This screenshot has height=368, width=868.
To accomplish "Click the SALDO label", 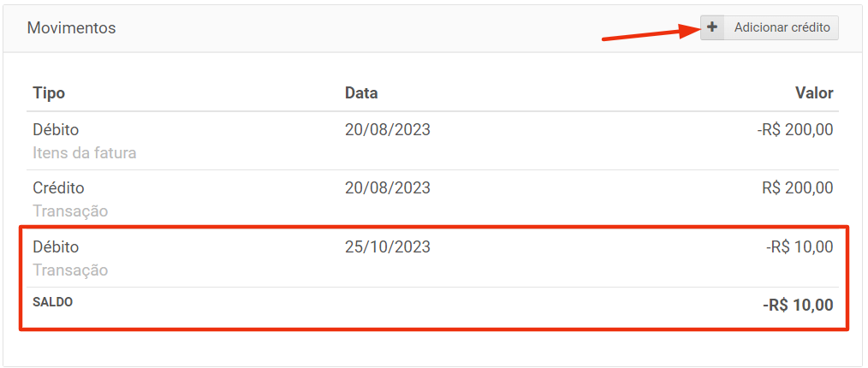I will click(x=52, y=302).
